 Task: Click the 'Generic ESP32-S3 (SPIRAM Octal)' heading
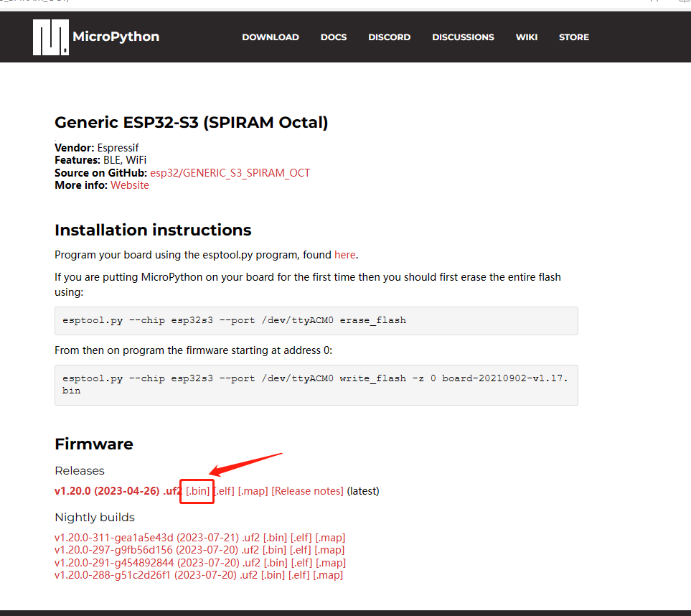pos(192,123)
